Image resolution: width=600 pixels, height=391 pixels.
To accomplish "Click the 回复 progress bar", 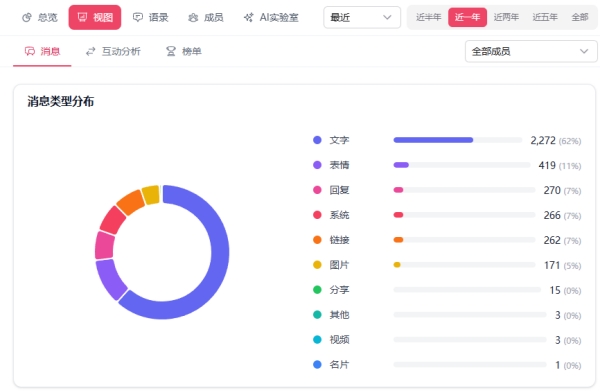I will 464,190.
